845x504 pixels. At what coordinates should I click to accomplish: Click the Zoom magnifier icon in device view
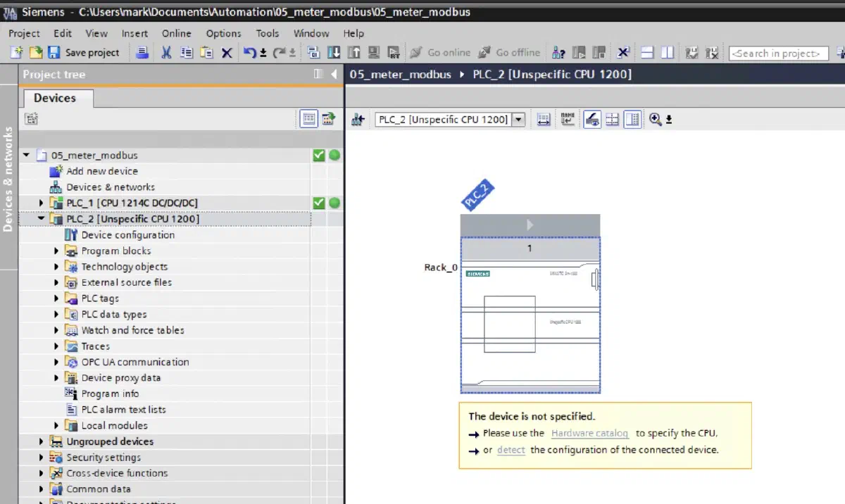pyautogui.click(x=655, y=120)
